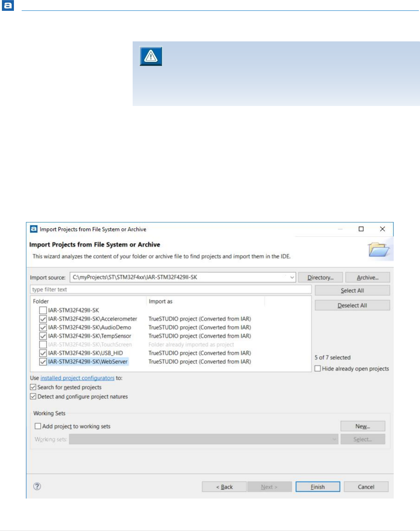
Task: Click the New... working set button
Action: (363, 426)
